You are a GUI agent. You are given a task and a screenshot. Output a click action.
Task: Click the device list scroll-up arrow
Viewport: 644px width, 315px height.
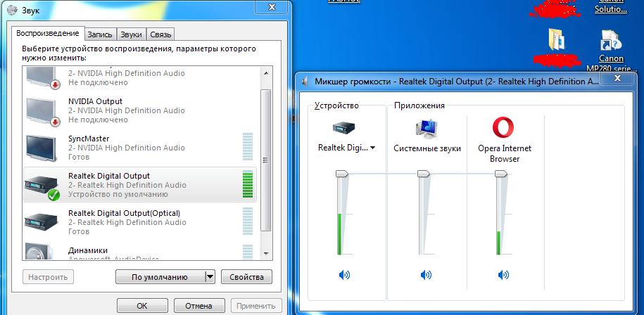coord(266,73)
